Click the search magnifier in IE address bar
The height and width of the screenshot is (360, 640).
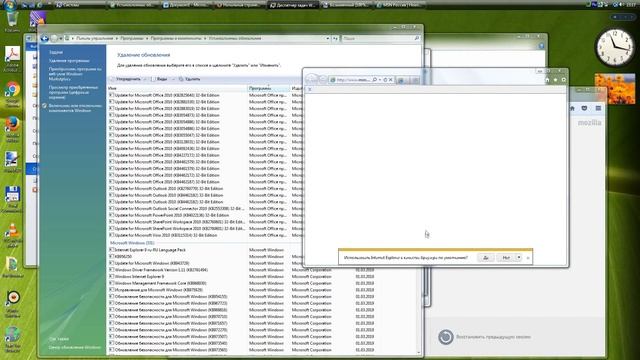click(374, 80)
